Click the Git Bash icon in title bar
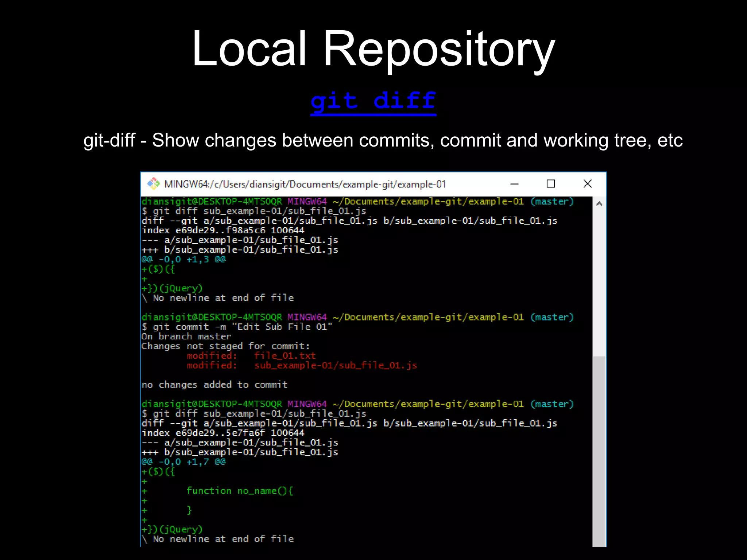 (154, 184)
